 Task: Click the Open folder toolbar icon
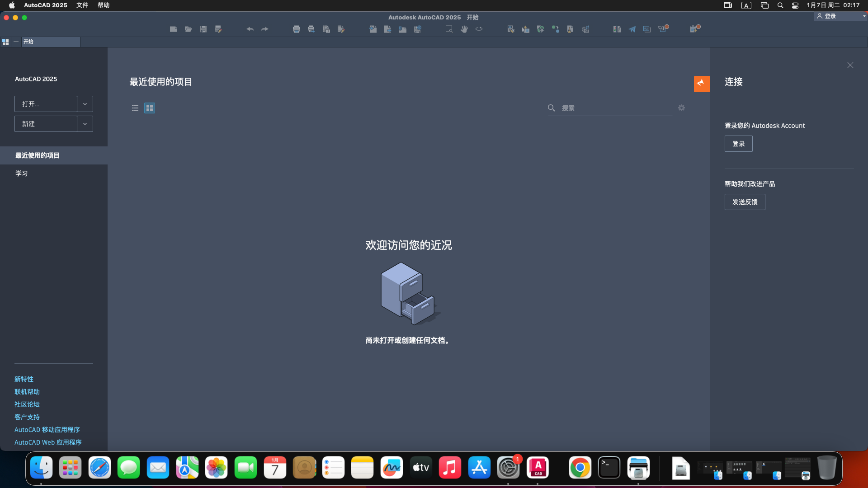point(189,29)
